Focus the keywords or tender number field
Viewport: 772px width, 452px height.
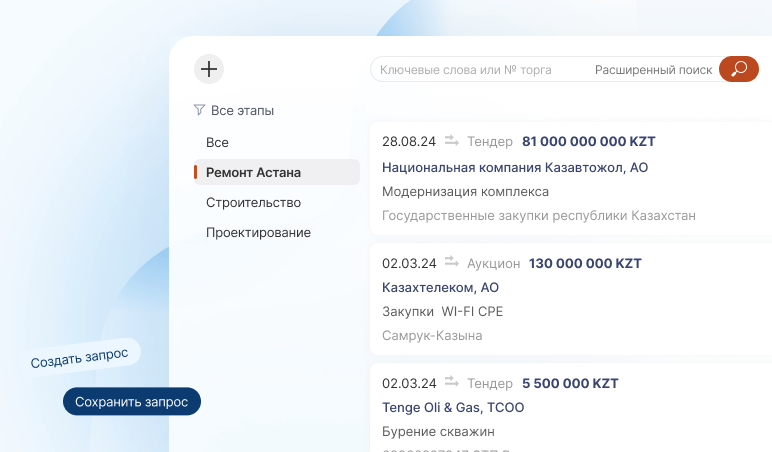(478, 70)
